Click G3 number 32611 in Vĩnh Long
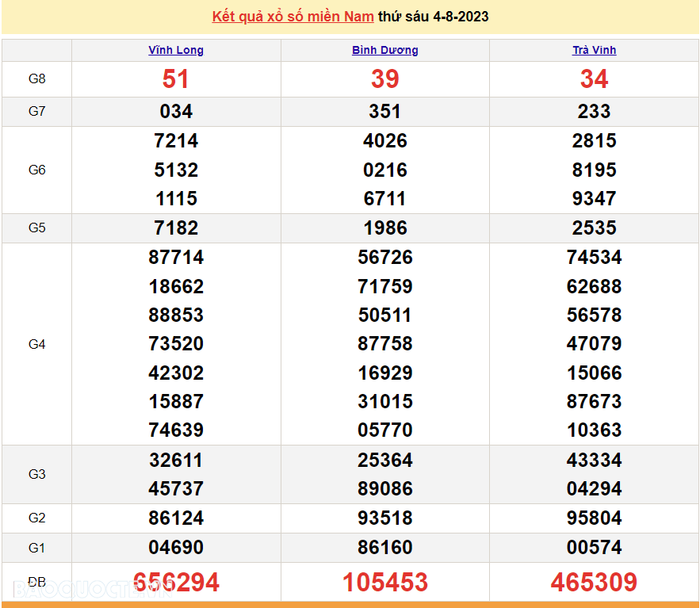This screenshot has height=608, width=700. (176, 461)
